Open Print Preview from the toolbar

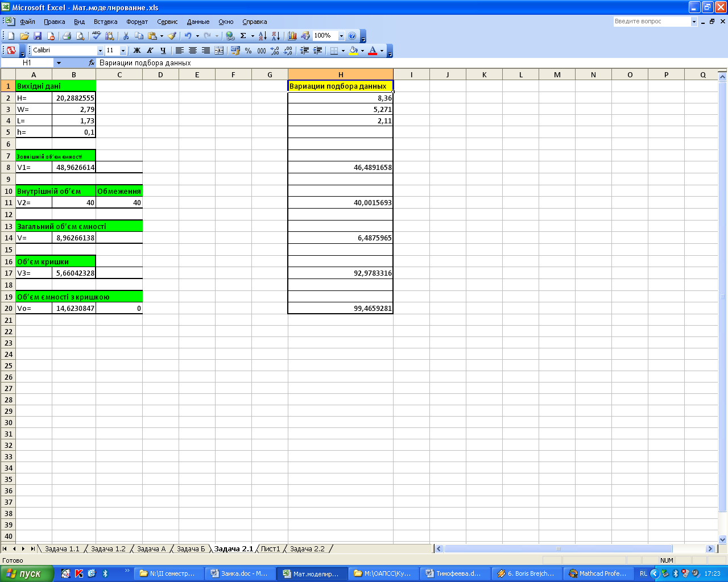click(80, 36)
